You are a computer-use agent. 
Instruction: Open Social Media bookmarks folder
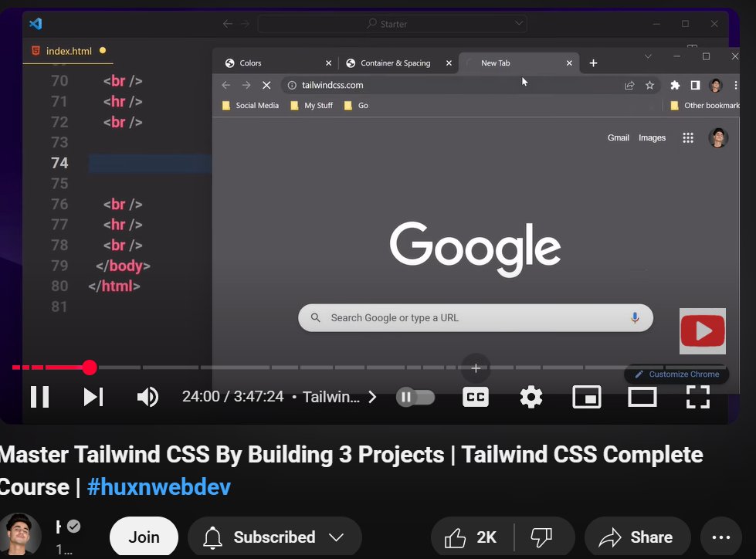(251, 106)
